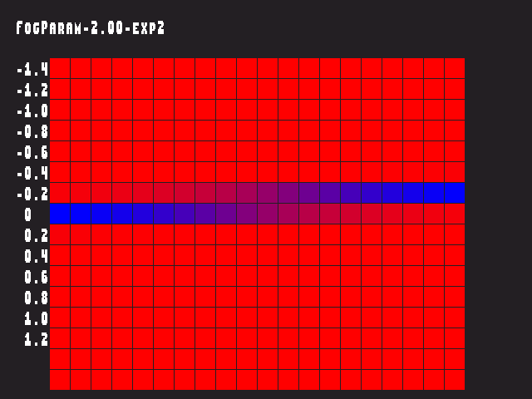Click the -0.8 row label

(x=32, y=131)
